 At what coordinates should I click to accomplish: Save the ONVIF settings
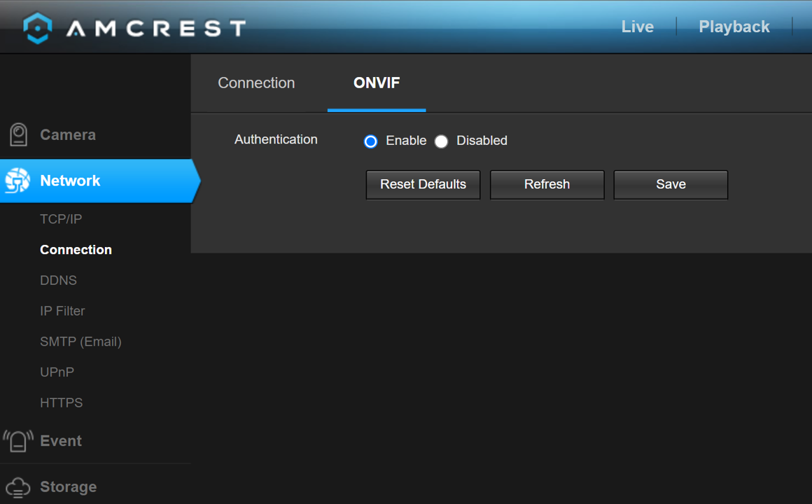671,184
